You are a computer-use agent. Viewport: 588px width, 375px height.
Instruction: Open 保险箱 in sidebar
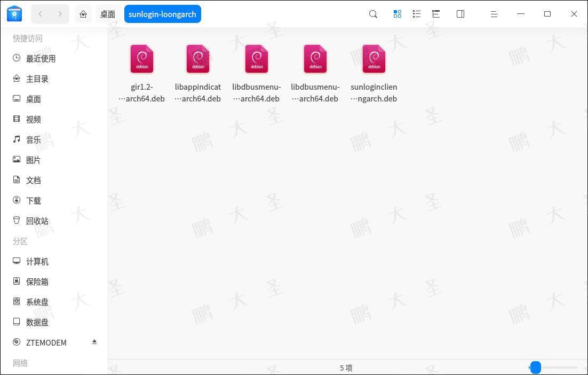[54, 282]
